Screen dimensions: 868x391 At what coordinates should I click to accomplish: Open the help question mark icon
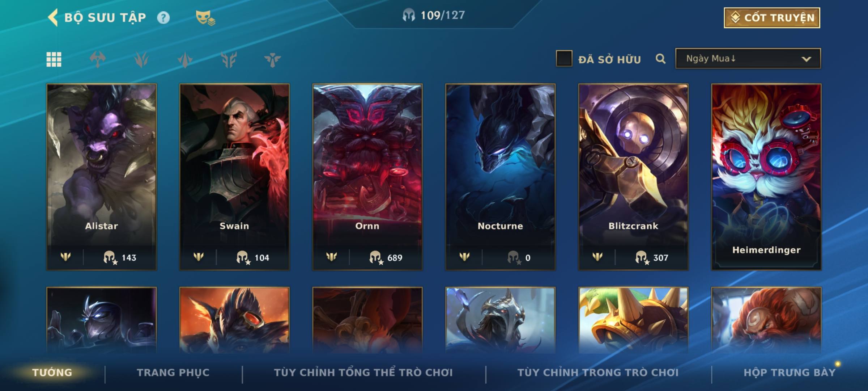(x=163, y=17)
